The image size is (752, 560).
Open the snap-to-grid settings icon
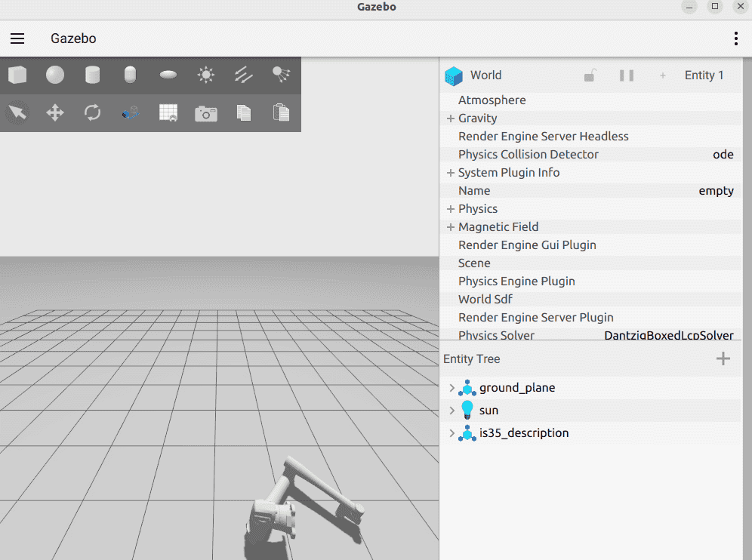(168, 113)
